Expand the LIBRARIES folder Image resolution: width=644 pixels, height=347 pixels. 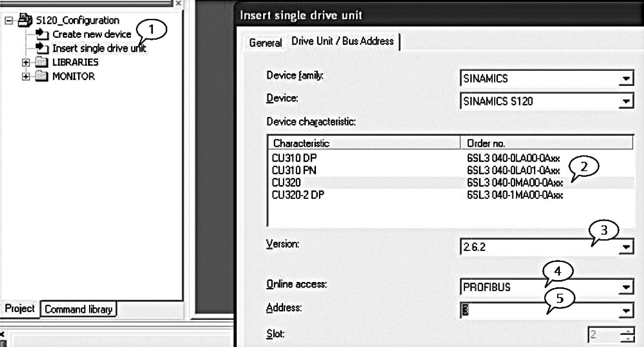pos(26,62)
